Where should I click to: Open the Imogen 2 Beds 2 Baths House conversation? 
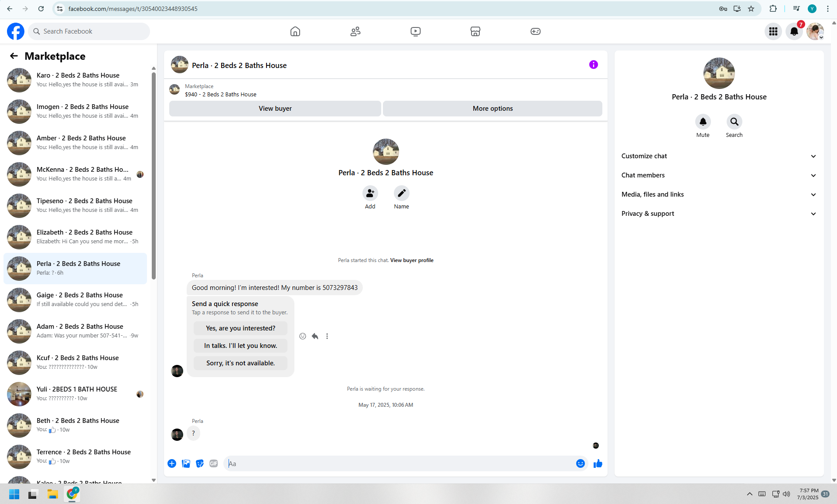coord(75,112)
